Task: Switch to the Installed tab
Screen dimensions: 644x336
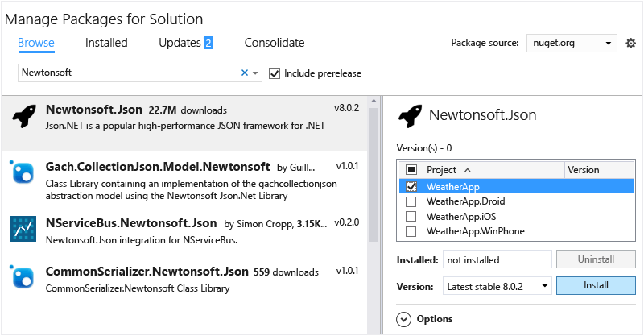Action: [x=106, y=43]
